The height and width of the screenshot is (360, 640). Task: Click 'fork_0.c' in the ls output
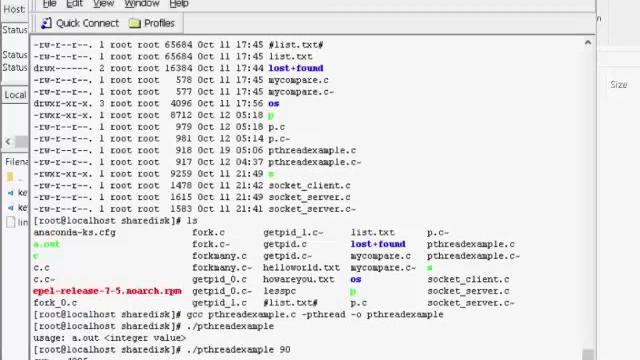[x=55, y=303]
